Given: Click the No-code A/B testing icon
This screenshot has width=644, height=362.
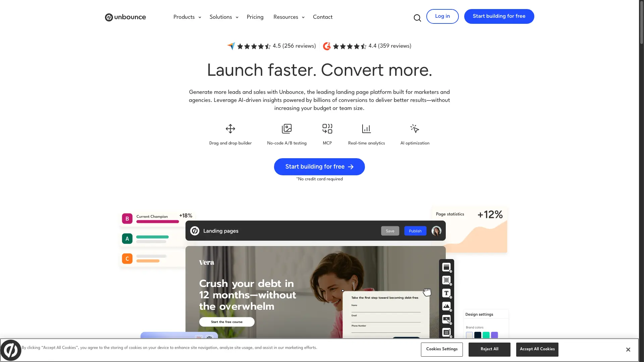Looking at the screenshot, I should (287, 129).
